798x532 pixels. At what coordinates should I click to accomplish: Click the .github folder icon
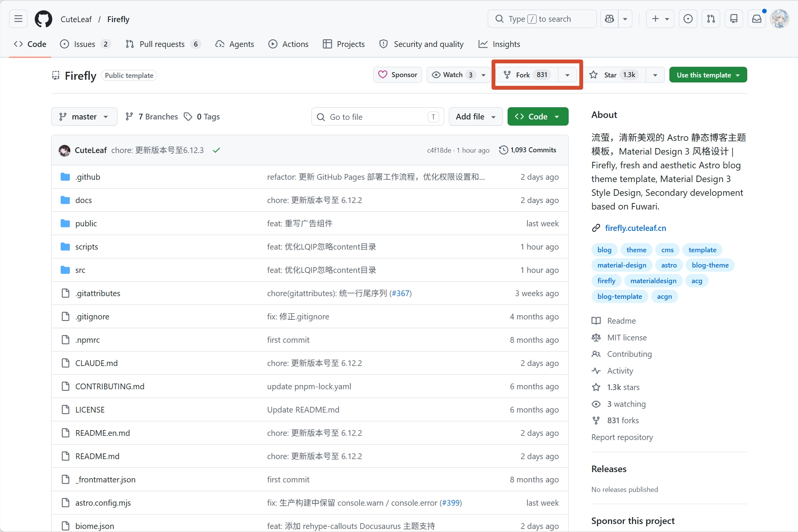coord(65,177)
